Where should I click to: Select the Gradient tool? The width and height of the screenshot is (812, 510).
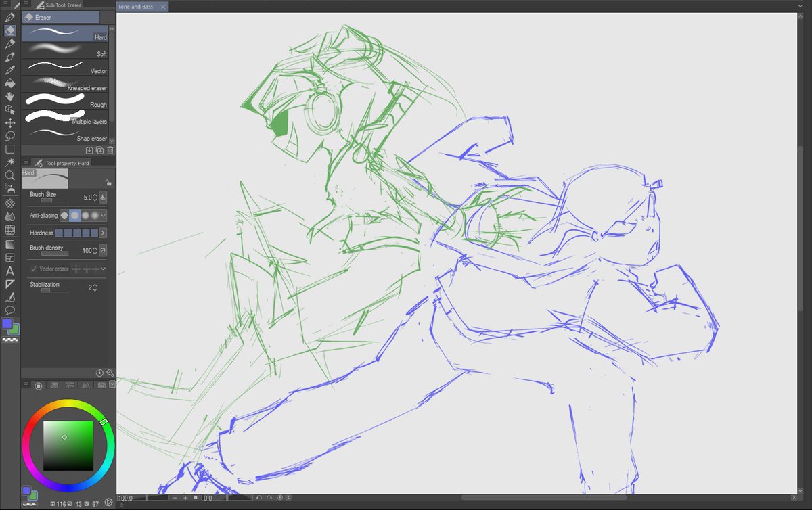(9, 244)
